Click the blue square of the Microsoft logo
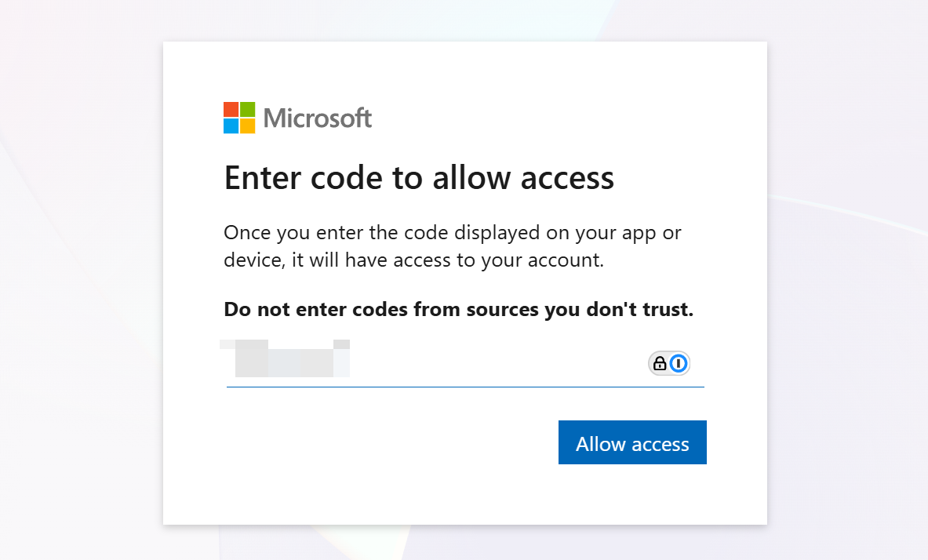928x560 pixels. click(231, 125)
